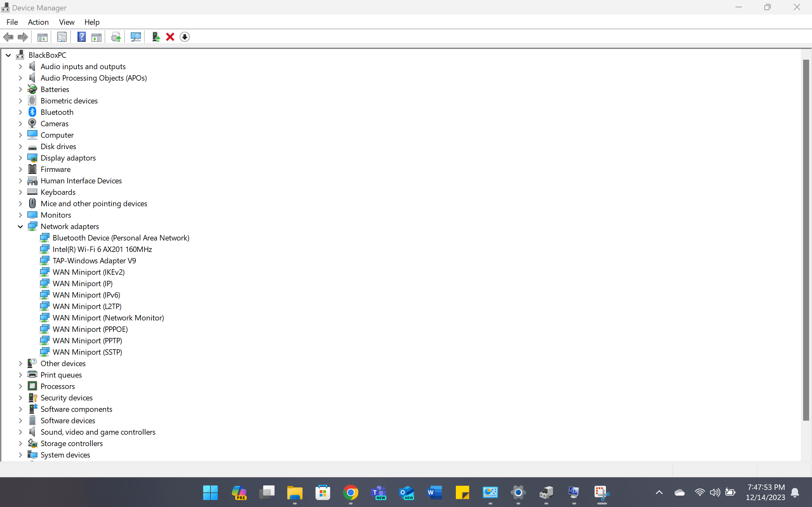
Task: Click the Update device driver toolbar icon
Action: point(156,37)
